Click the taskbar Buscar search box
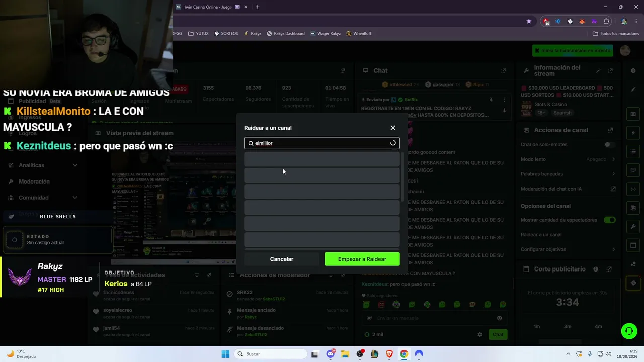This screenshot has height=362, width=644. tap(271, 354)
